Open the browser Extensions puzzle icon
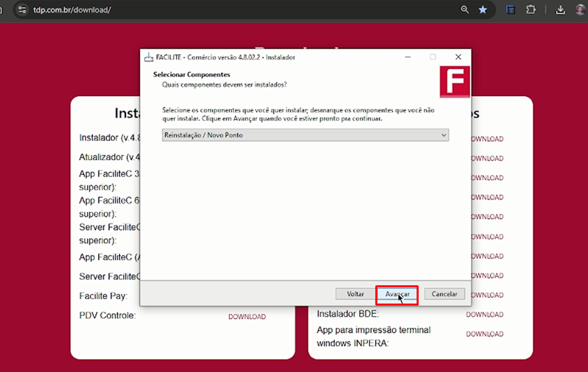Screen dimensions: 588x372 531,10
